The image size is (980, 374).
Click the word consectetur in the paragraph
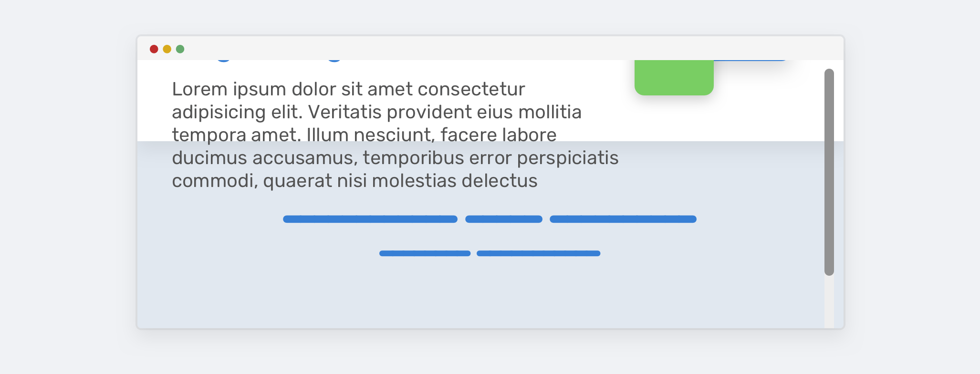(472, 89)
